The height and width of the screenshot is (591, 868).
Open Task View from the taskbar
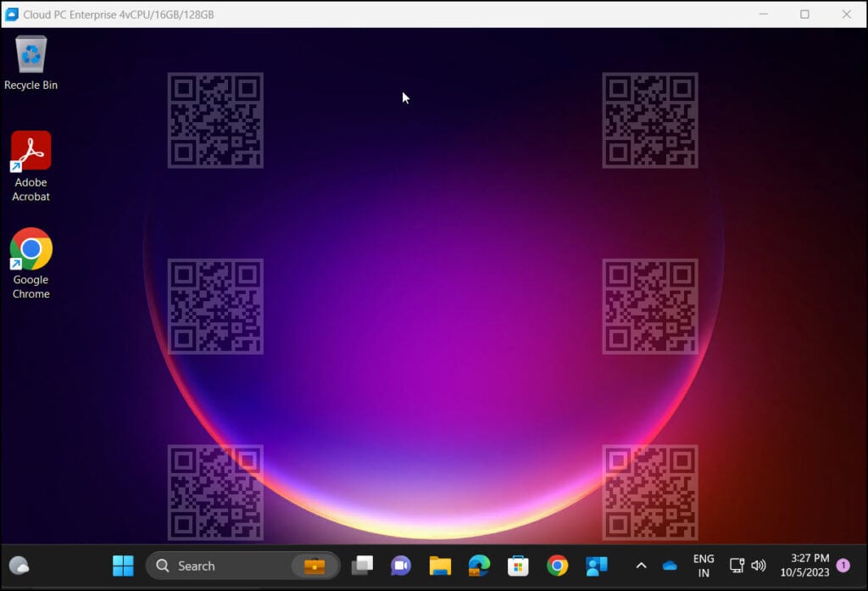362,566
